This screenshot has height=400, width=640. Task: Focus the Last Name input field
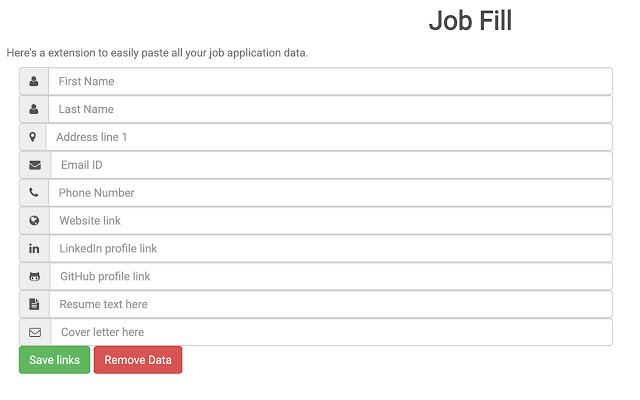point(330,109)
